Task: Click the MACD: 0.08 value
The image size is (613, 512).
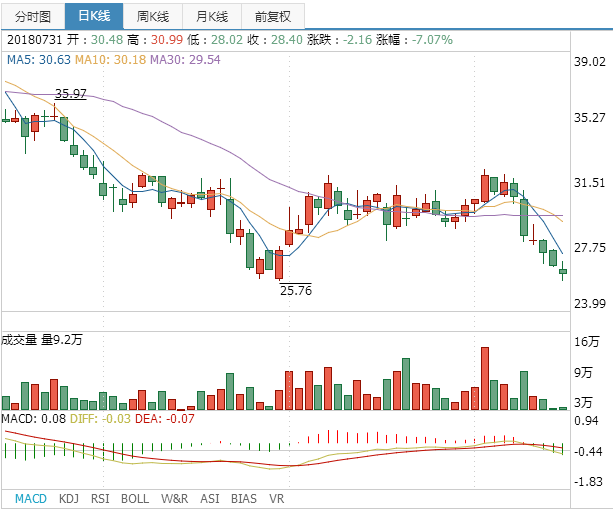Action: (34, 419)
